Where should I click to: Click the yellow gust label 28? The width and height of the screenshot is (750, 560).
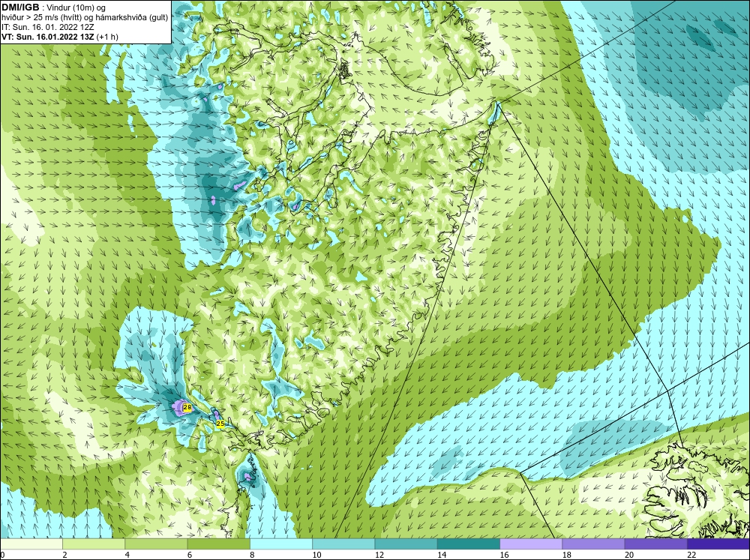(187, 408)
